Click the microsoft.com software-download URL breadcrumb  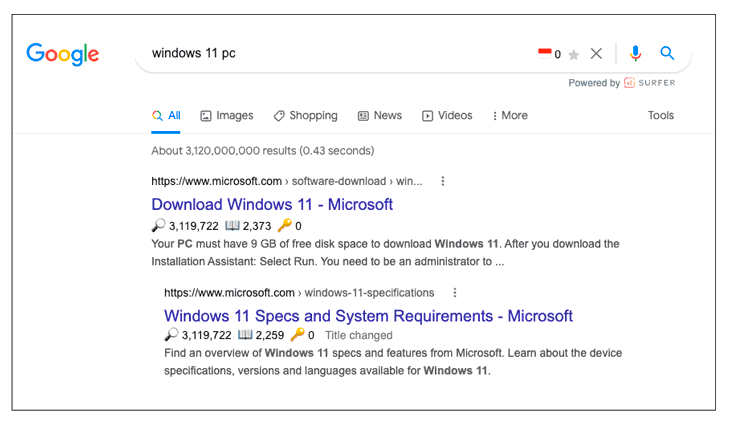[287, 181]
